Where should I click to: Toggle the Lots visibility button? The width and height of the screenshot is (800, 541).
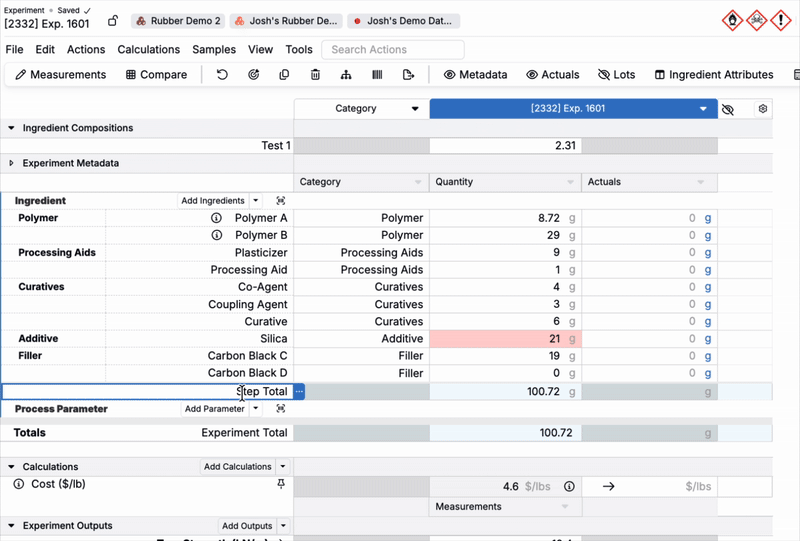[x=616, y=75]
